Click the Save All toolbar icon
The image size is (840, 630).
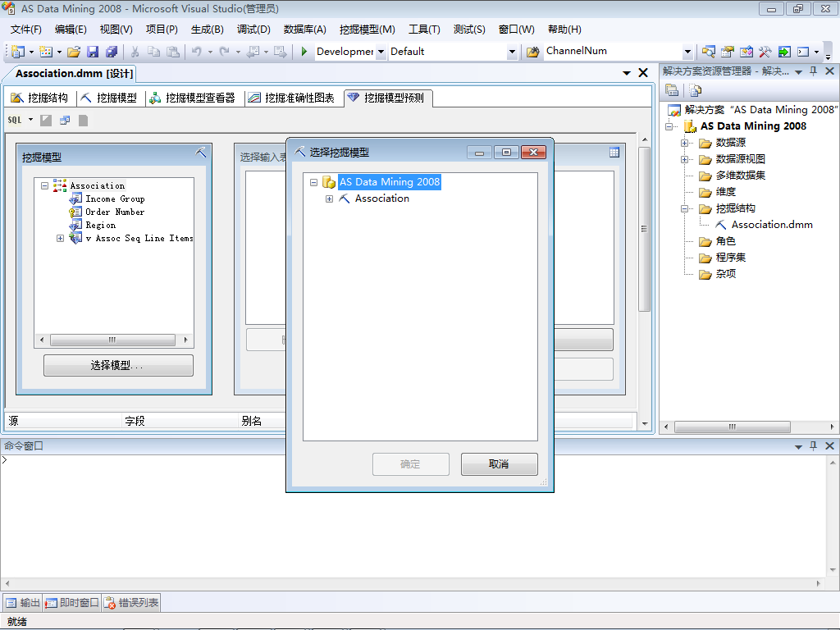[112, 52]
